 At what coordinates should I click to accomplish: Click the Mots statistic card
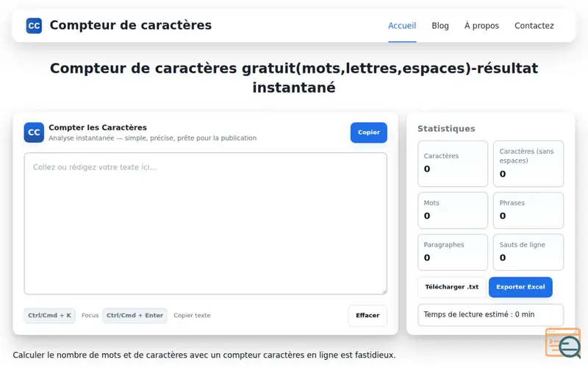(x=453, y=210)
